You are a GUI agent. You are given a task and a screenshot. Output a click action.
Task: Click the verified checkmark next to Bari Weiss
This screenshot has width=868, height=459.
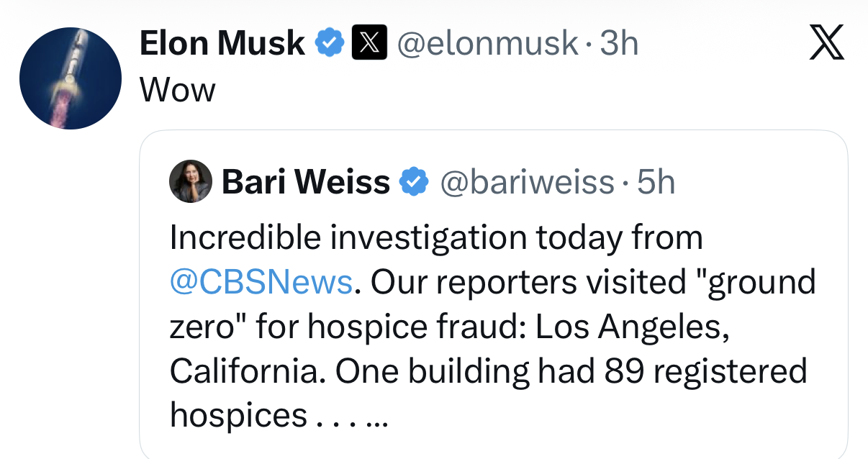coord(414,182)
